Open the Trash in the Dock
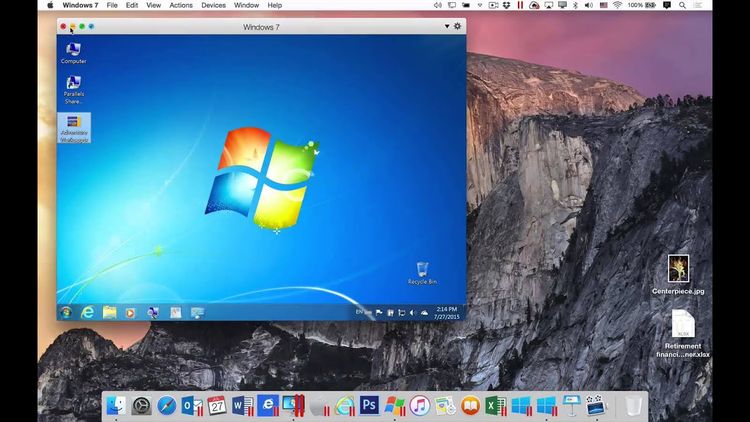Screen dimensions: 750x422 (633, 406)
